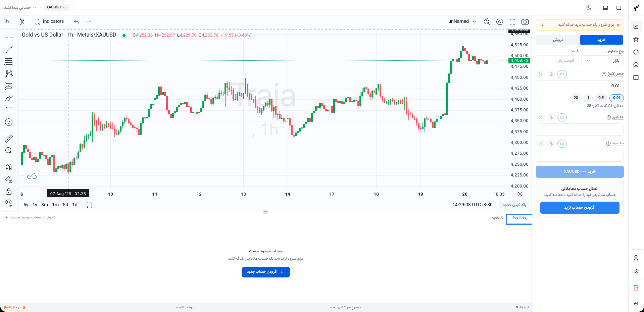Open the unNamed layout dropdown

[462, 21]
